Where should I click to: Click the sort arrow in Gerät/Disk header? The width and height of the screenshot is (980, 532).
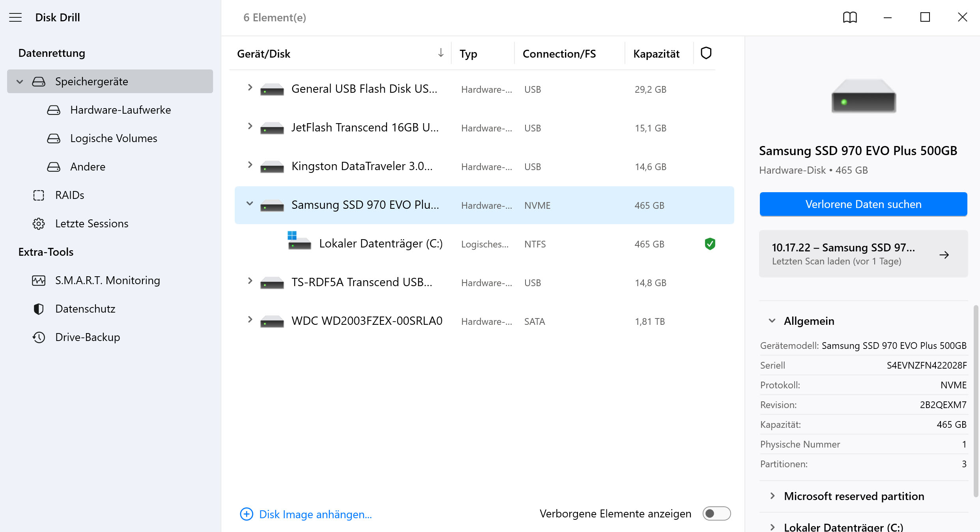pos(441,52)
